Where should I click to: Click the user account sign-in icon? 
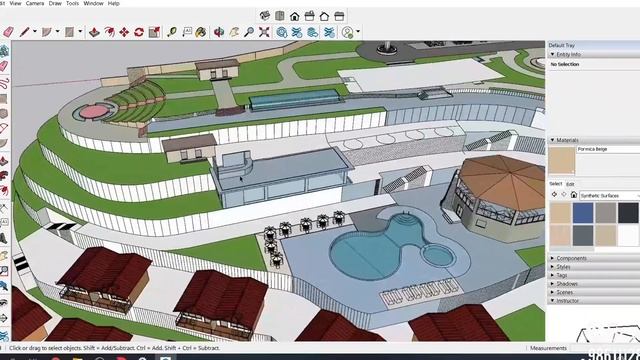pyautogui.click(x=348, y=32)
